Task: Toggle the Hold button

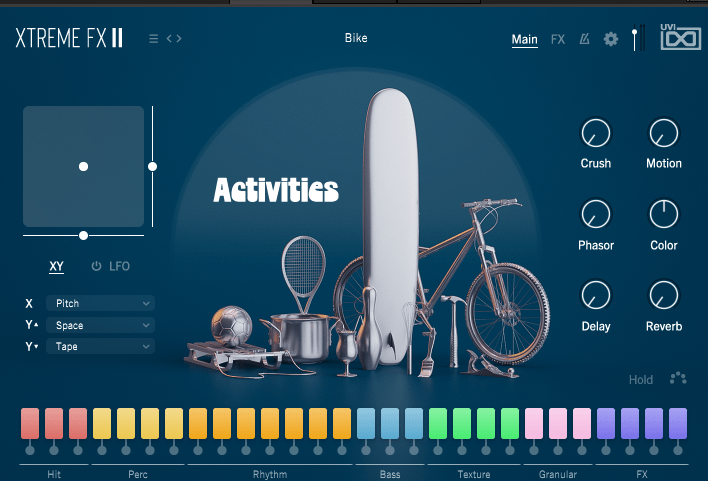Action: (x=641, y=380)
